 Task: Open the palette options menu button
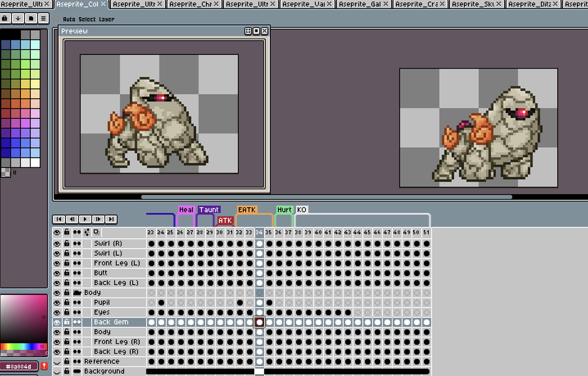click(44, 18)
